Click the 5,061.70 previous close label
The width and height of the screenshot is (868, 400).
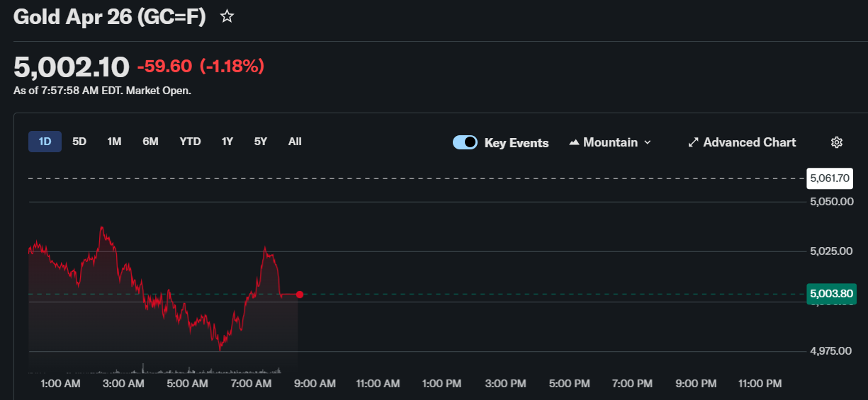(x=828, y=178)
